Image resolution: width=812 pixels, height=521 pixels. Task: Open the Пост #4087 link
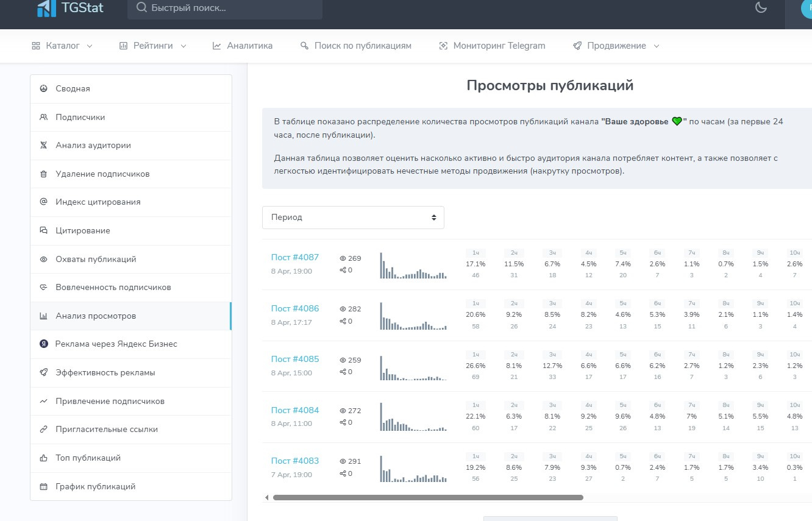294,257
